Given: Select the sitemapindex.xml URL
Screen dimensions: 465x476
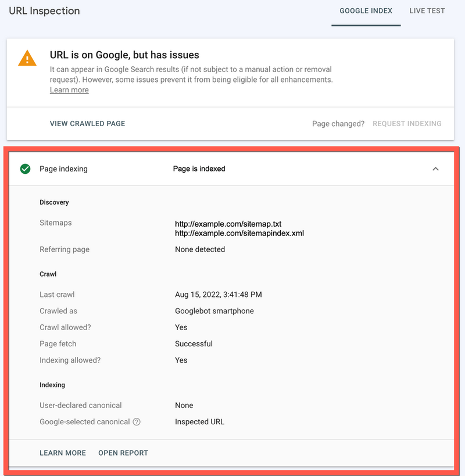Looking at the screenshot, I should pyautogui.click(x=239, y=233).
